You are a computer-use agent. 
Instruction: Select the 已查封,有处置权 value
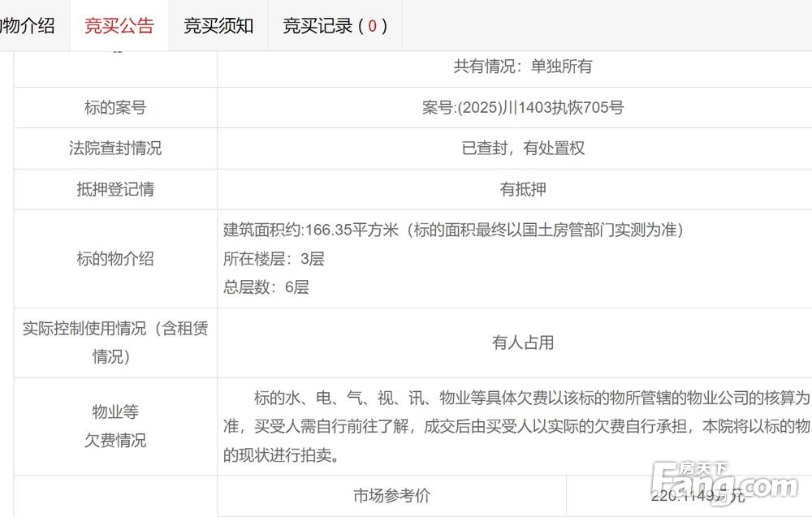click(522, 149)
